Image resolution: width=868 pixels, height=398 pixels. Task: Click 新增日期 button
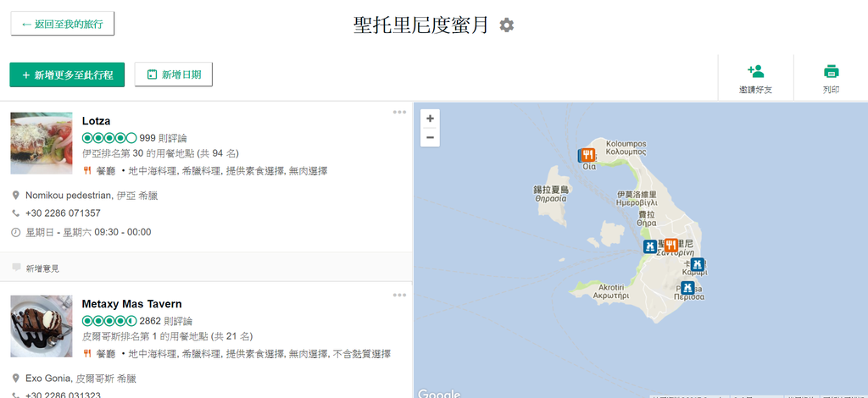(x=173, y=75)
